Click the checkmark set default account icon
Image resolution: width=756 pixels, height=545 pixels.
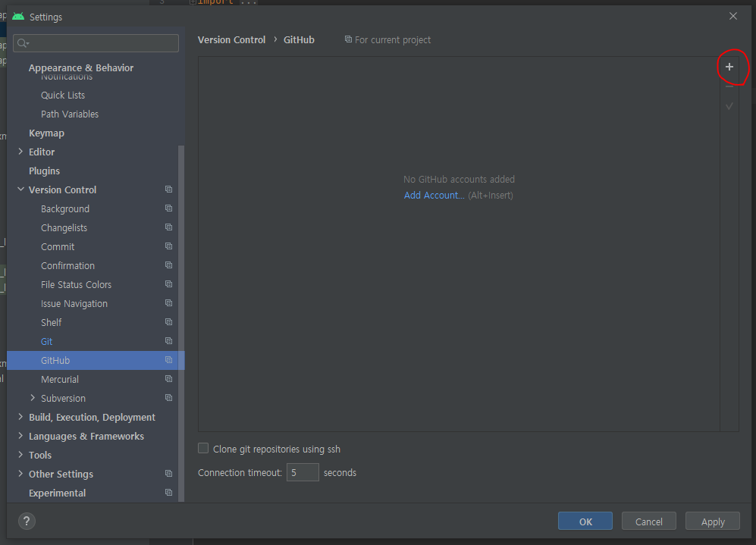tap(729, 106)
